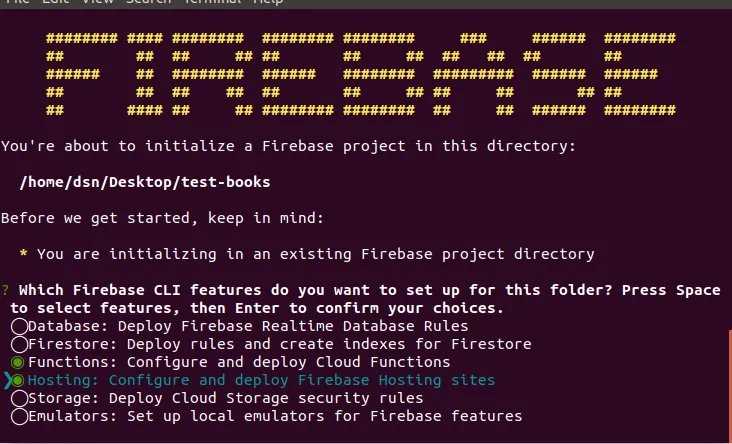
Task: Deselect the green Functions radio circle
Action: pyautogui.click(x=18, y=362)
